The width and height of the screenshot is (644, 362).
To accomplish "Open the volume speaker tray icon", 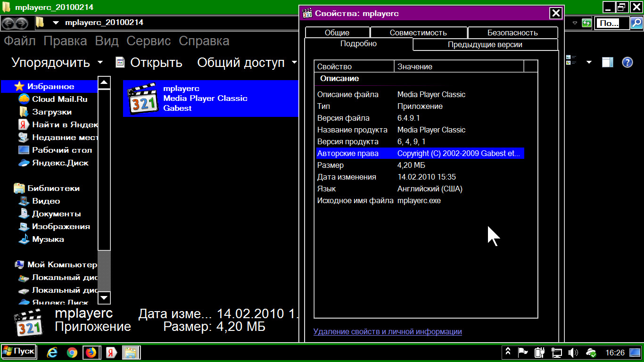I will click(574, 352).
